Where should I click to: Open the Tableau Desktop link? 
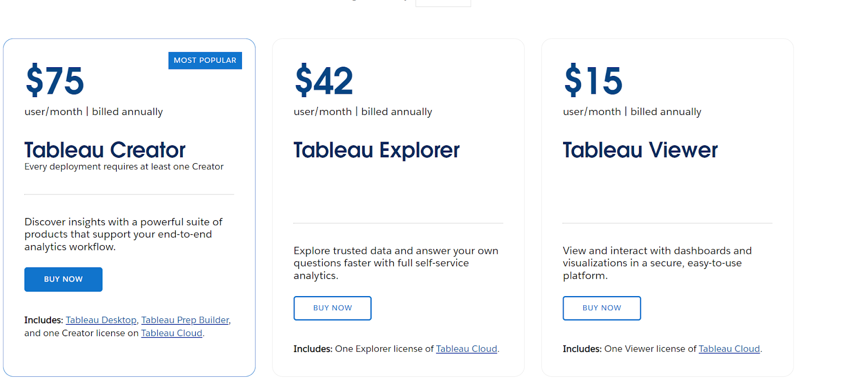pos(101,320)
